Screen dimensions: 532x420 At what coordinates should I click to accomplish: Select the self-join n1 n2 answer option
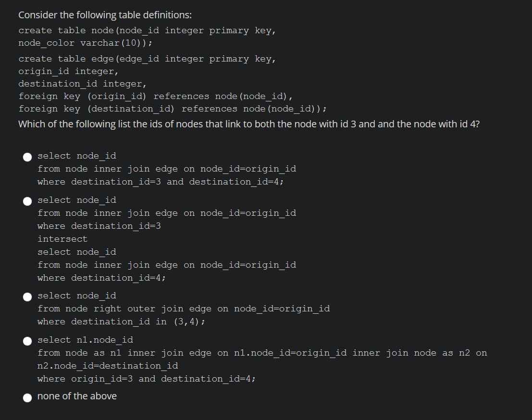27,341
